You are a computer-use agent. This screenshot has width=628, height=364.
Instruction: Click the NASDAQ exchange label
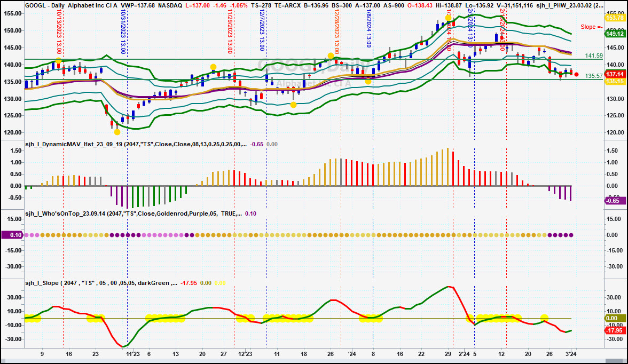(170, 6)
